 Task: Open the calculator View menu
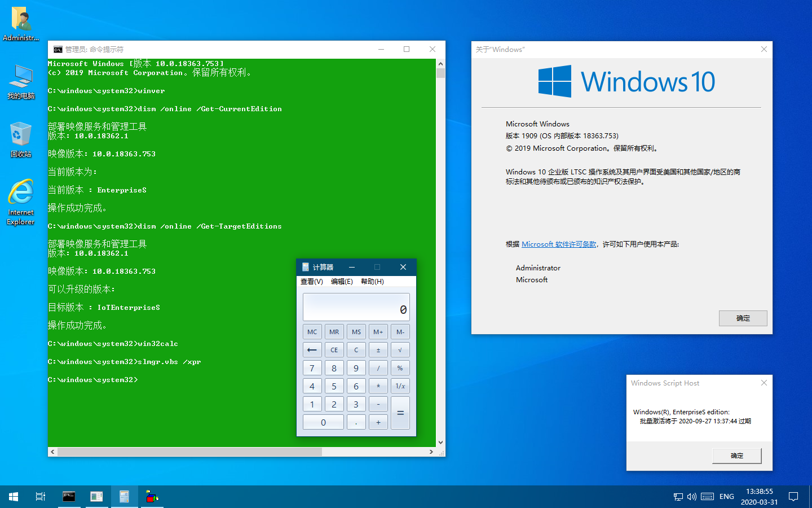[311, 282]
